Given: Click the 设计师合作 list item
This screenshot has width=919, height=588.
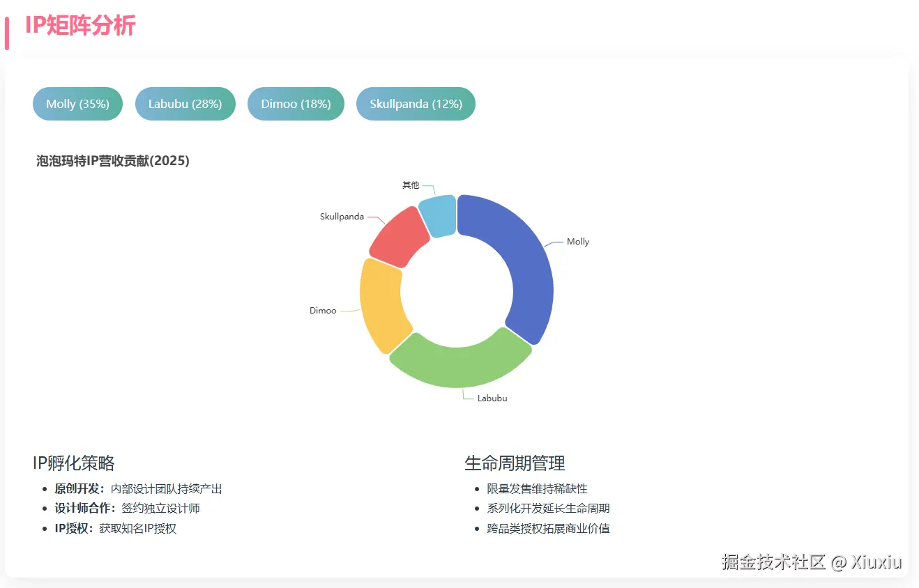Looking at the screenshot, I should (x=127, y=509).
